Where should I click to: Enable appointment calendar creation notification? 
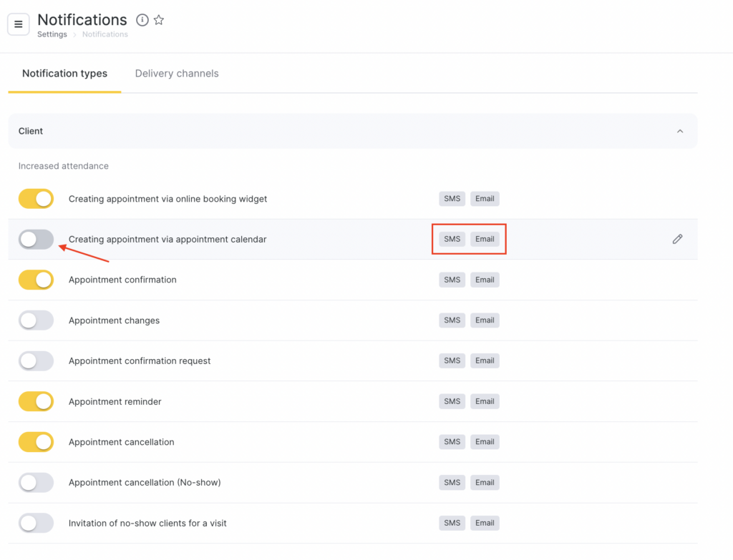[36, 240]
